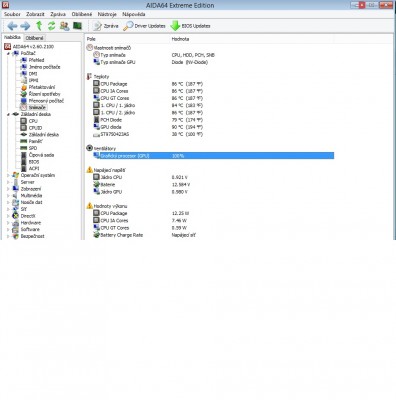
Task: Select the Operační systém Windows icon
Action: click(15, 175)
